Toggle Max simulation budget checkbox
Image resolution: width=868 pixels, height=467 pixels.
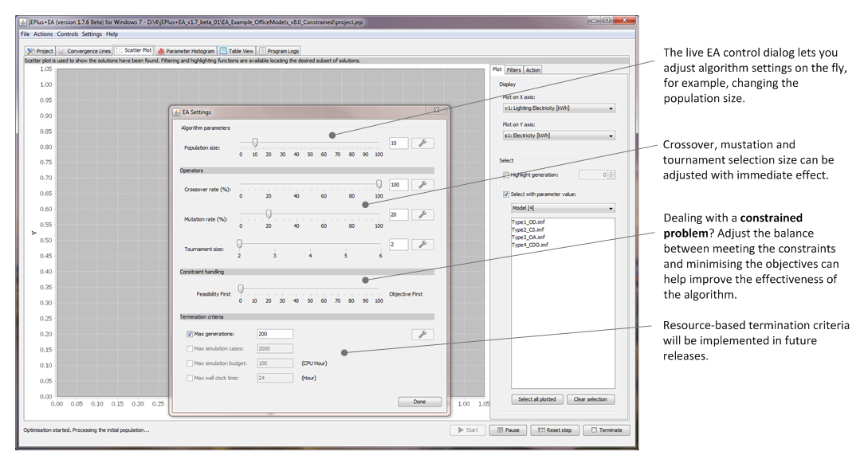190,363
